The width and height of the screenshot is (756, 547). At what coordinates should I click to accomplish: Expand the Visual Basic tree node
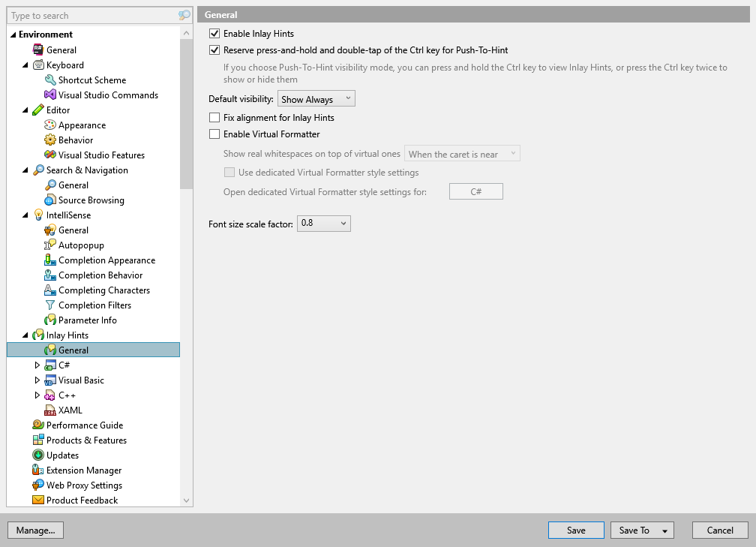click(x=37, y=380)
